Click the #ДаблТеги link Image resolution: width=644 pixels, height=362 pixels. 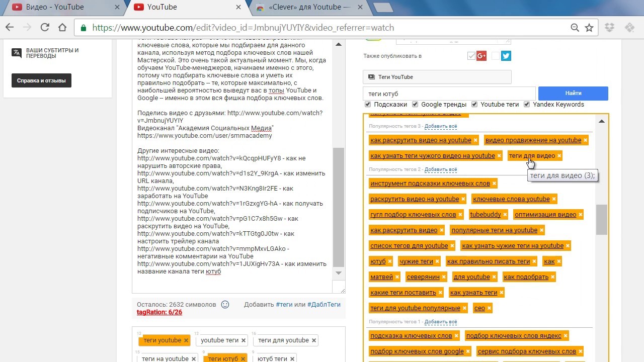click(324, 305)
